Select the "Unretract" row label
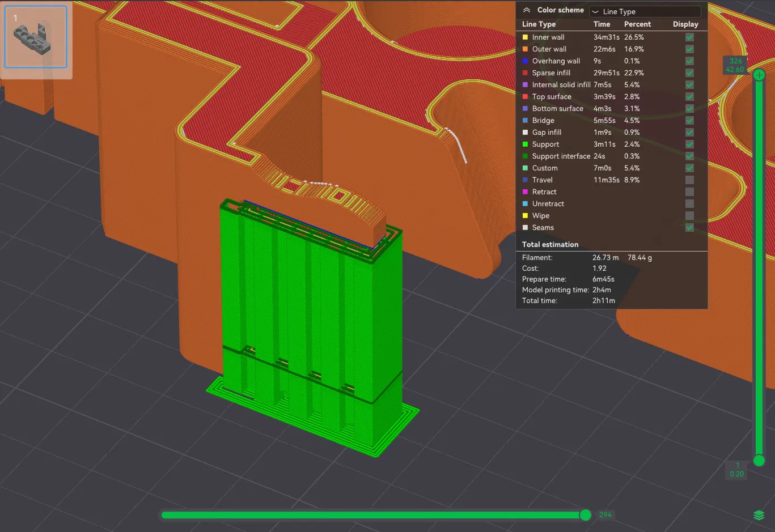This screenshot has height=532, width=775. 548,204
